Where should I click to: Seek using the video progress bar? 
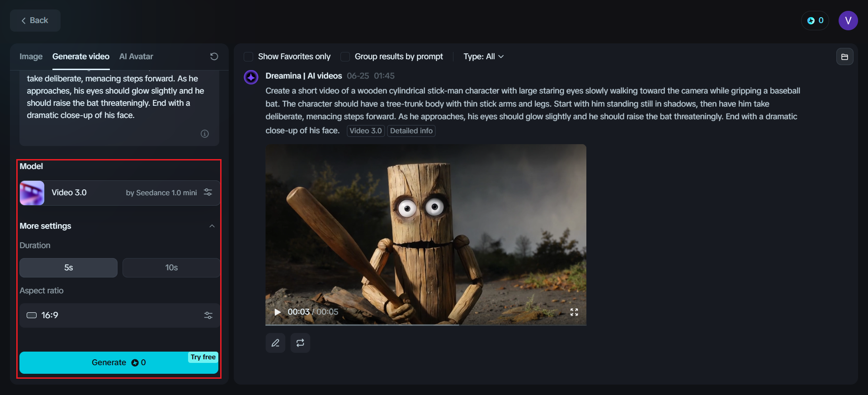426,324
